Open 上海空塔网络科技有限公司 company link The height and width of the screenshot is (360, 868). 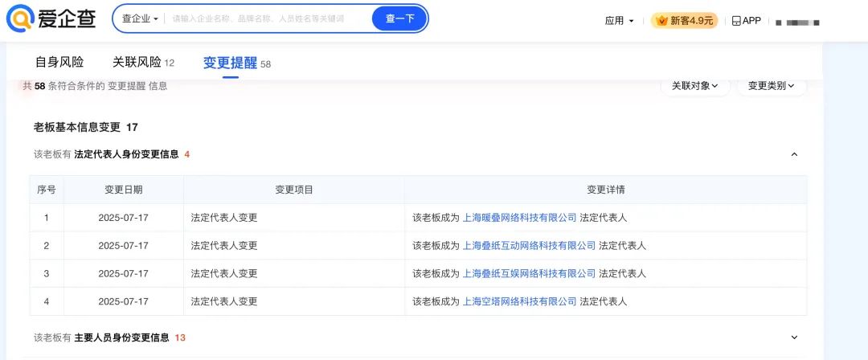pyautogui.click(x=519, y=302)
